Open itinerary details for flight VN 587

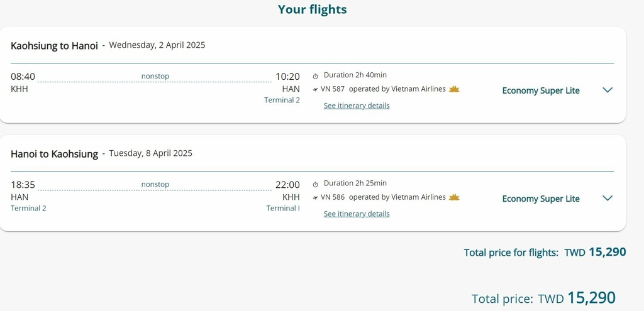357,106
